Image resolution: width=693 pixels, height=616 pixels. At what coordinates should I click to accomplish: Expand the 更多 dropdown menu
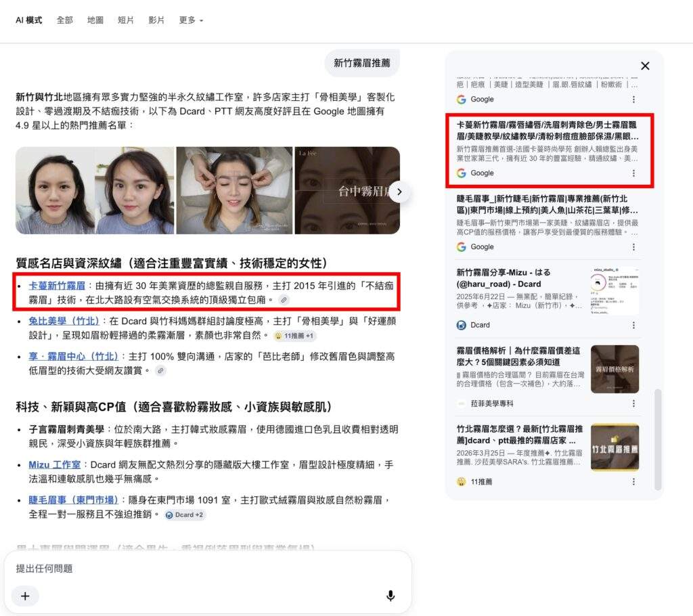pyautogui.click(x=191, y=20)
